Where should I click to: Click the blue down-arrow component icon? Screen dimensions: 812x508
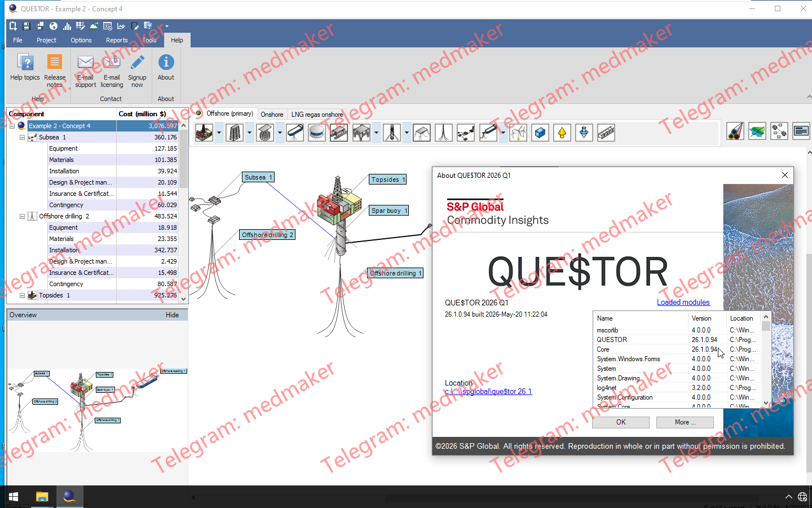click(x=584, y=133)
